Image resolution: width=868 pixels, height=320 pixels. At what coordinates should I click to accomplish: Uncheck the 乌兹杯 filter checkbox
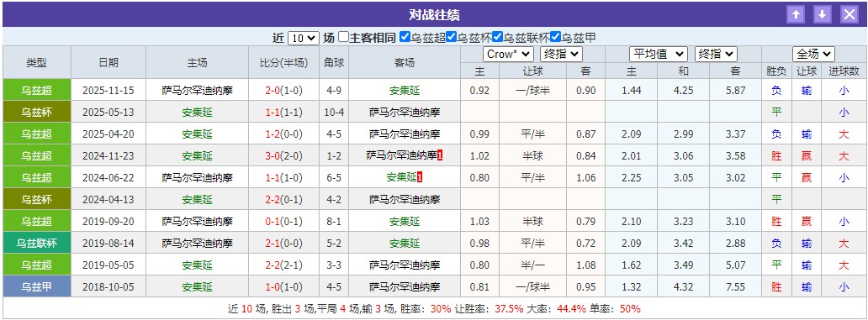[x=451, y=37]
